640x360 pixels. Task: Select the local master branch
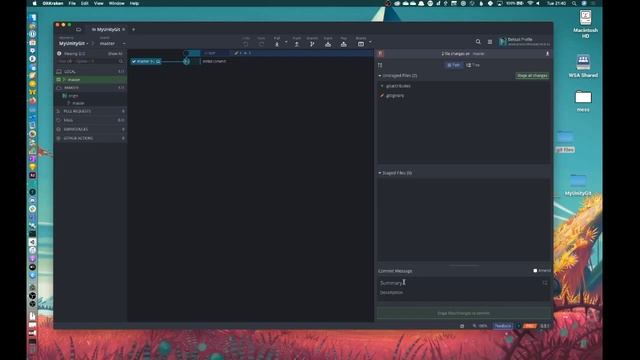(91, 80)
